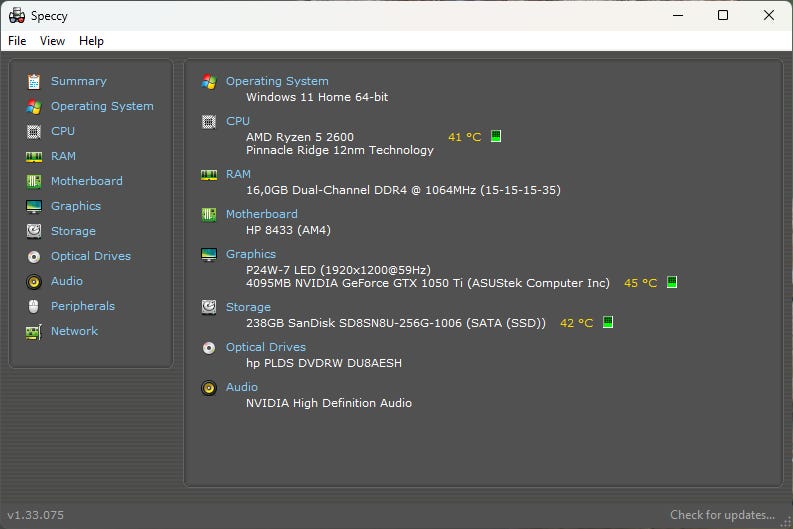
Task: Click the Optical Drives disc icon in summary panel
Action: tap(209, 347)
